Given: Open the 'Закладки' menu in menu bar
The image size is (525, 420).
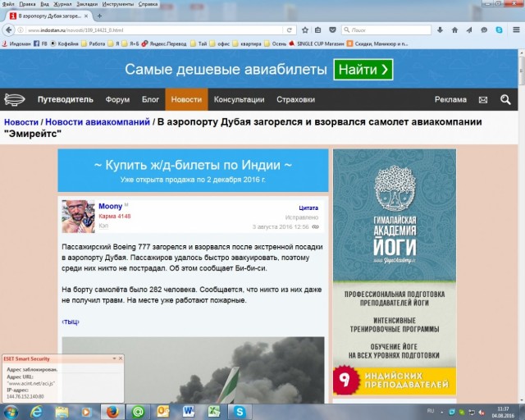Looking at the screenshot, I should click(x=87, y=4).
